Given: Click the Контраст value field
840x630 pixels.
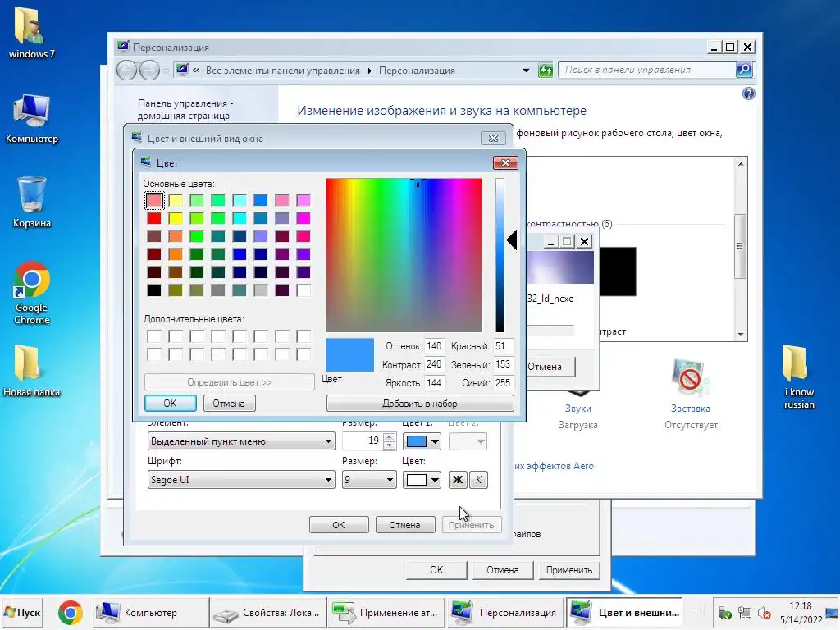Looking at the screenshot, I should click(434, 364).
